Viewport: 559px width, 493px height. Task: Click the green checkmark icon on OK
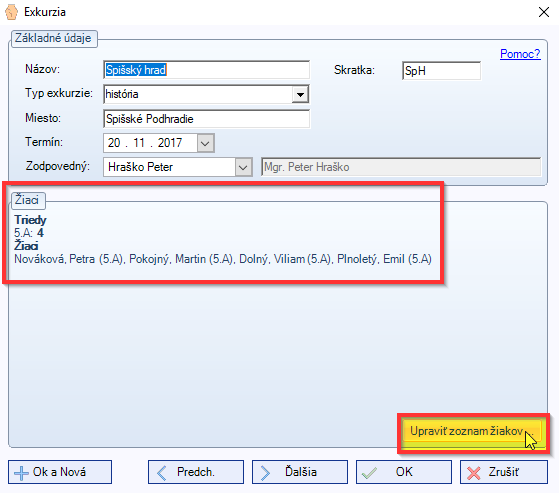click(x=369, y=473)
